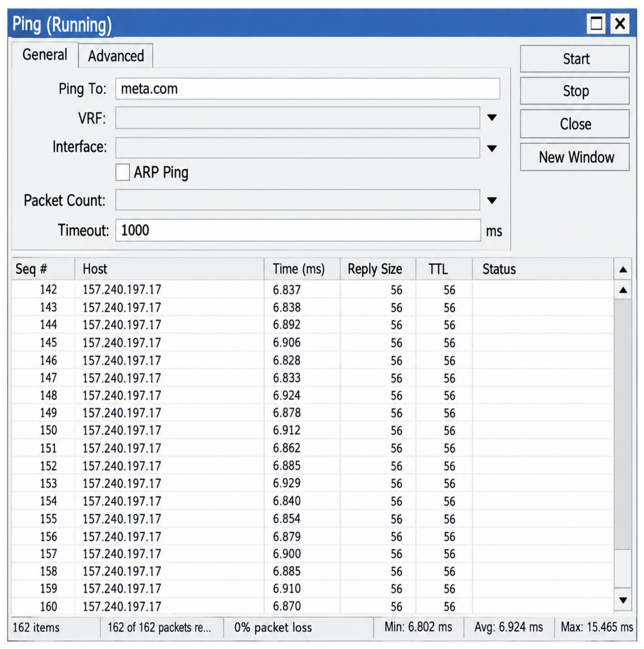The image size is (644, 649).
Task: Click the Start ping button
Action: (x=575, y=59)
